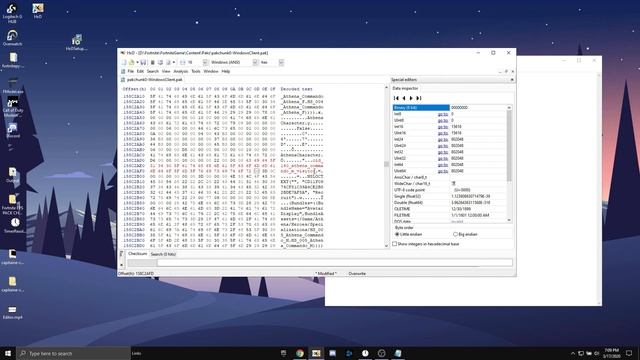Select the TimerResolution desktop icon
This screenshot has width=640, height=360.
click(x=15, y=225)
